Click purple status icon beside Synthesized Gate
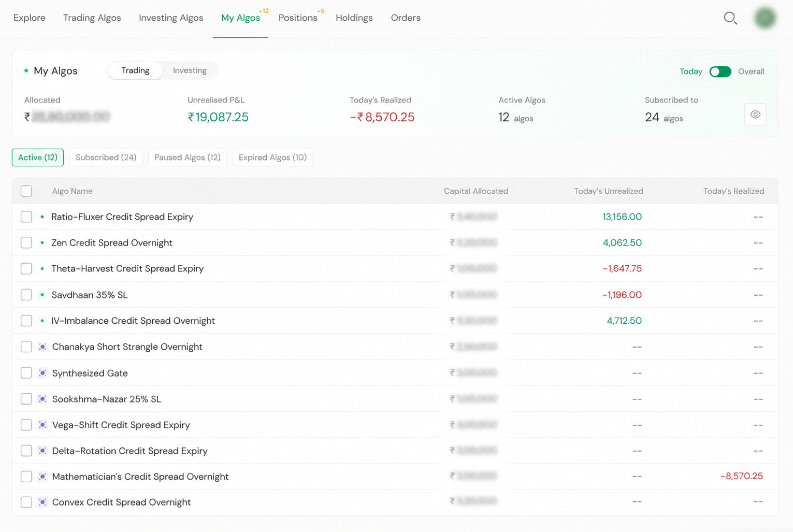Viewport: 793px width, 532px height. pos(42,373)
